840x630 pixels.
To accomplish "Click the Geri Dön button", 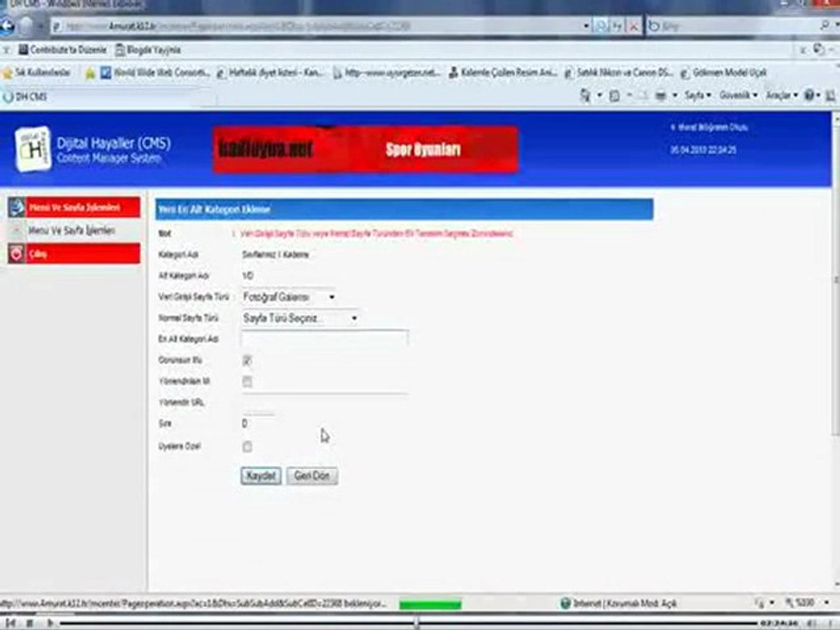I will pos(311,476).
